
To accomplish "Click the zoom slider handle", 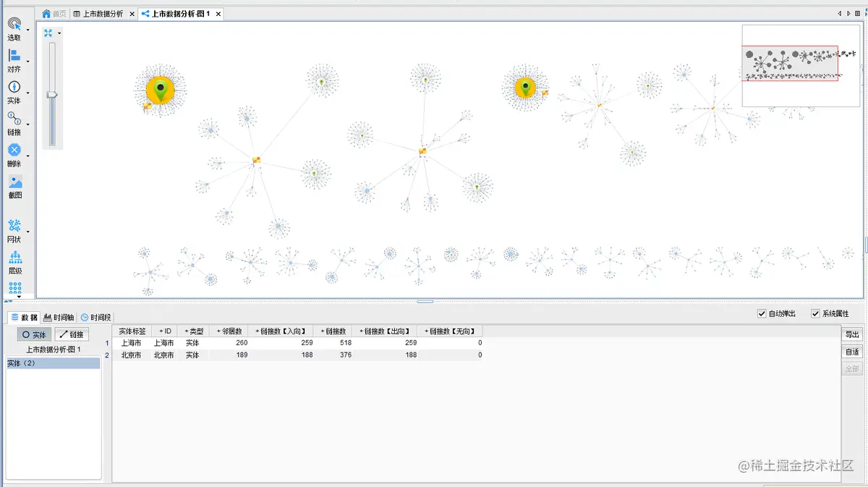I will [52, 94].
